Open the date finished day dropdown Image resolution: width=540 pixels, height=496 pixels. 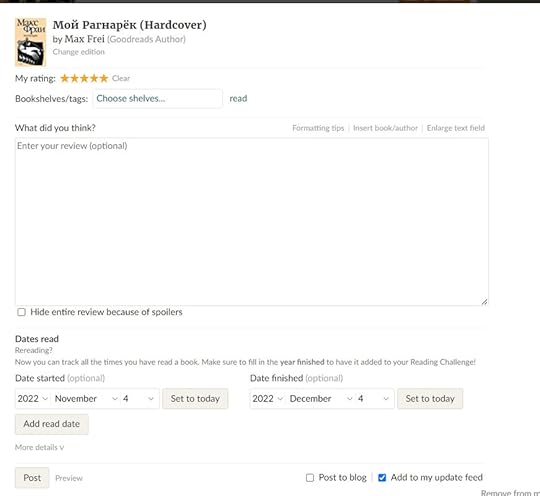pyautogui.click(x=374, y=399)
